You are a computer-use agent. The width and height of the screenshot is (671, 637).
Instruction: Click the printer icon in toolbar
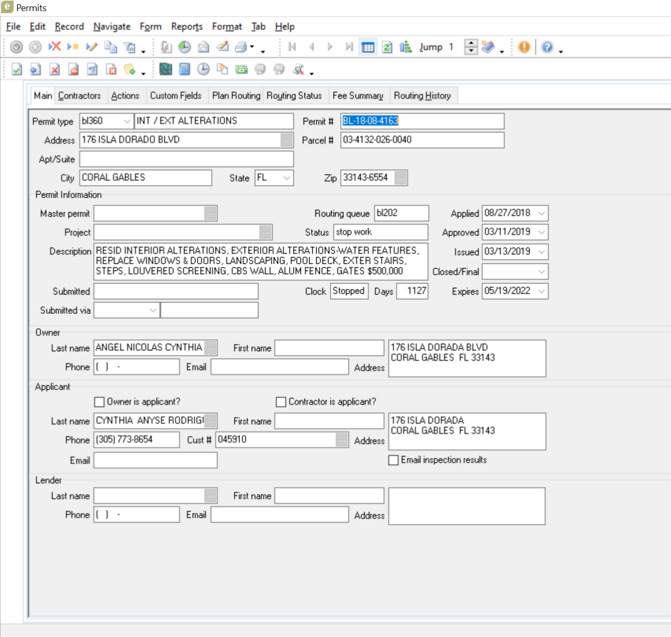point(241,47)
